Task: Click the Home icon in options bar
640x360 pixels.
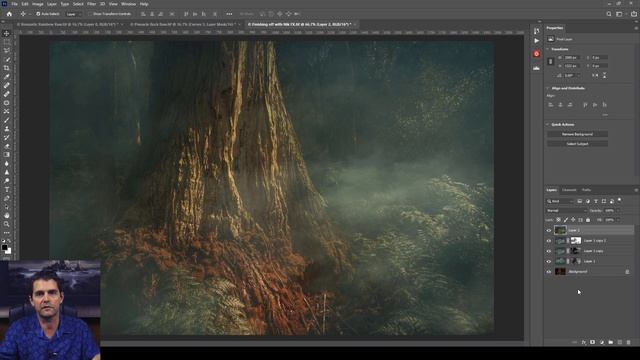Action: coord(9,14)
